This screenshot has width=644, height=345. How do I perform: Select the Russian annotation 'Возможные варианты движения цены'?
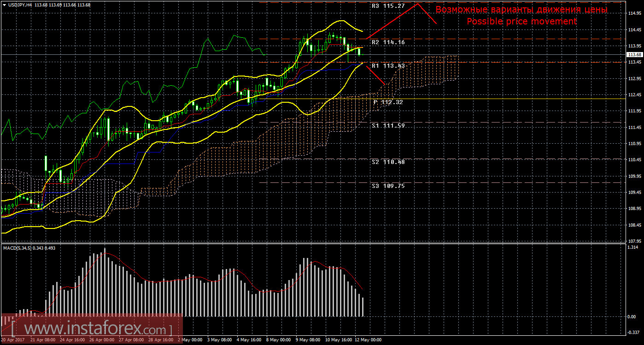pos(521,10)
